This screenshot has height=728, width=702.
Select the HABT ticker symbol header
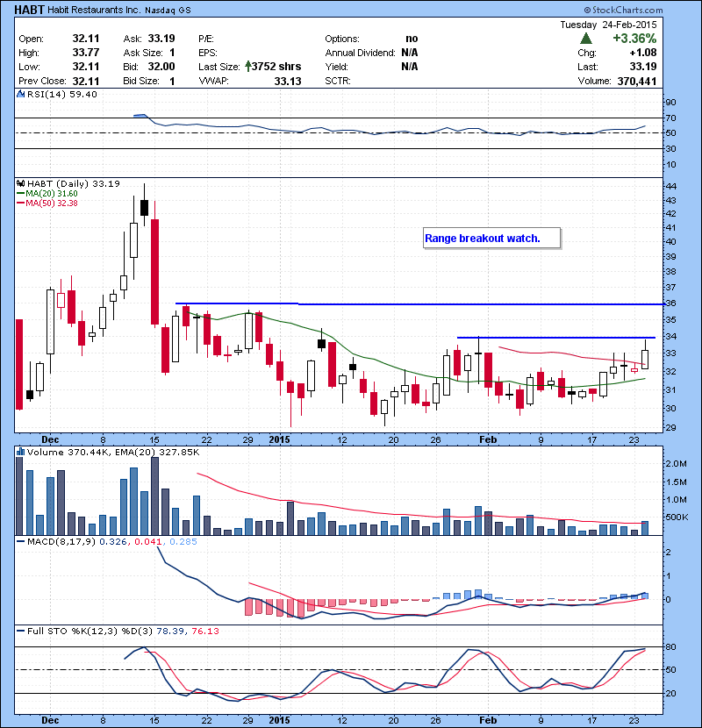29,10
